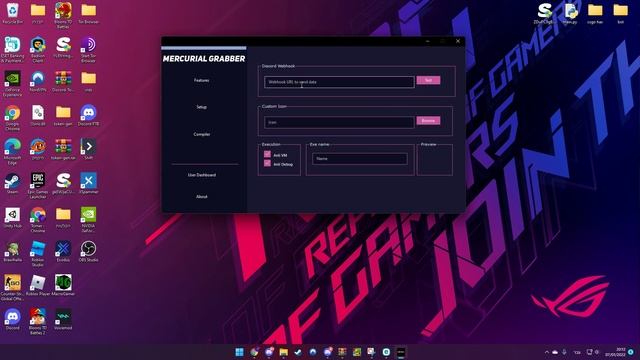Open Steam from the taskbar

[x=298, y=352]
